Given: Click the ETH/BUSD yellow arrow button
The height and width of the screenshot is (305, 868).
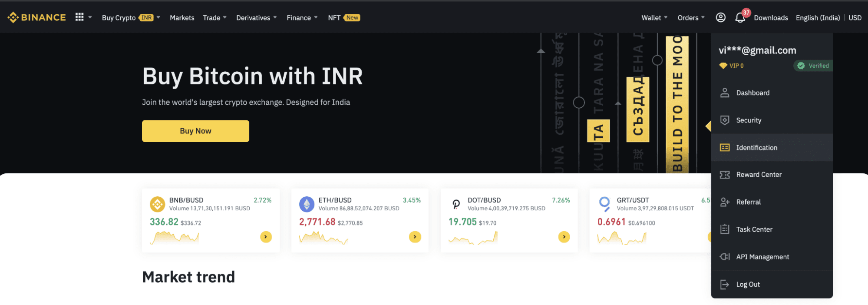Looking at the screenshot, I should (x=415, y=237).
